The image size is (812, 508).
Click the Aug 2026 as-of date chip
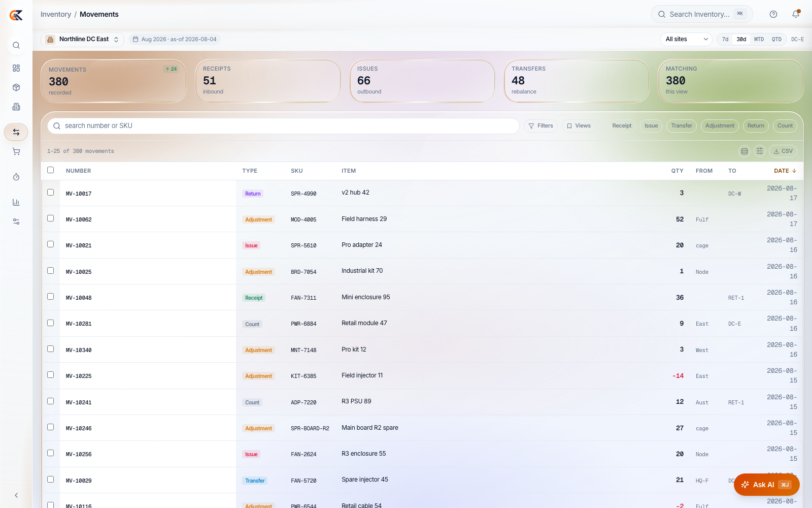click(x=175, y=39)
